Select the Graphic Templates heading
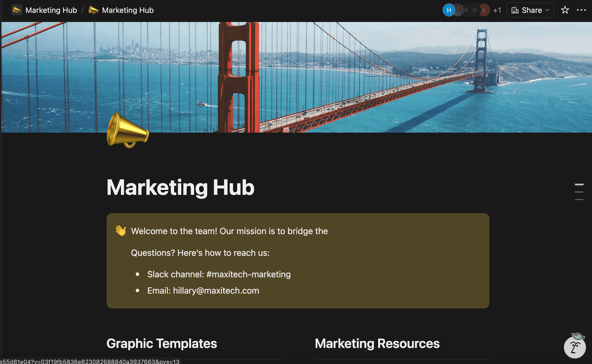592x364 pixels. [x=162, y=343]
